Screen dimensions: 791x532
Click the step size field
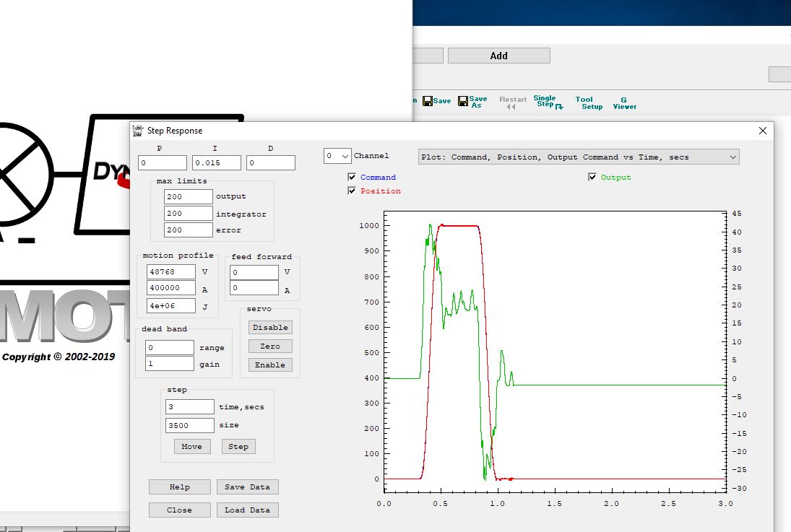coord(190,425)
